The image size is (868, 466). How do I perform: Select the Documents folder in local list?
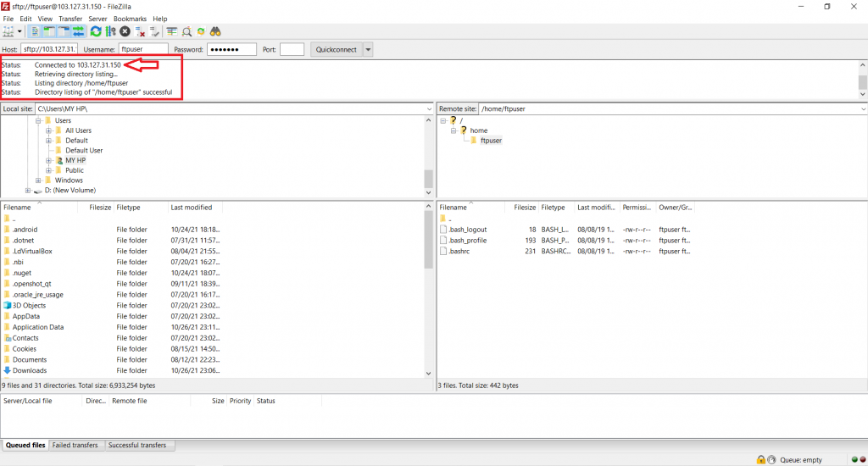coord(30,360)
